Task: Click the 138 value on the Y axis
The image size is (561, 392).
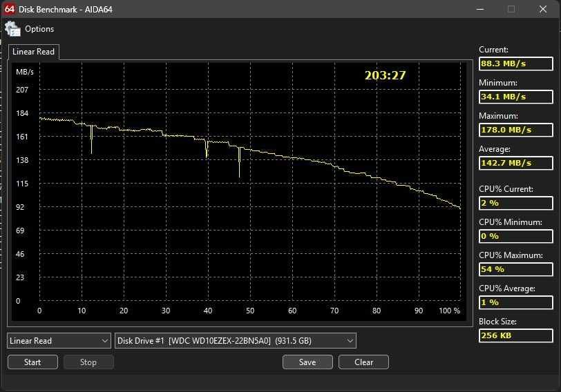Action: coord(22,160)
